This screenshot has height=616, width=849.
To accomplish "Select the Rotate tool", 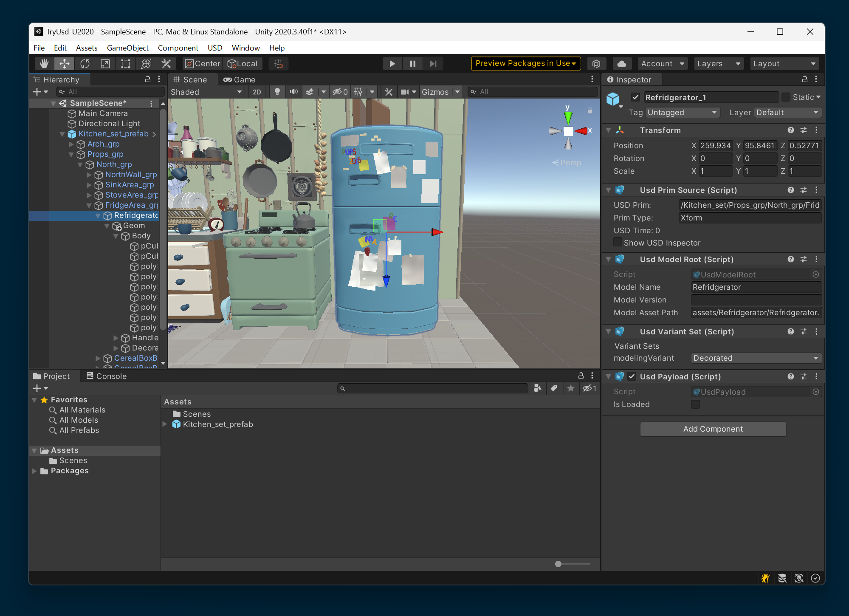I will click(x=85, y=64).
